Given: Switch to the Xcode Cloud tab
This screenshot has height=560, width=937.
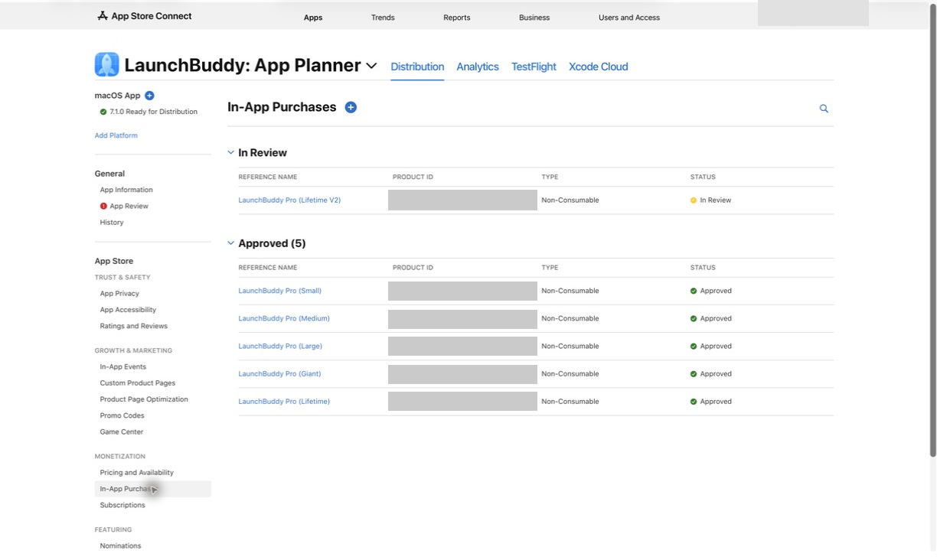Looking at the screenshot, I should pyautogui.click(x=599, y=67).
